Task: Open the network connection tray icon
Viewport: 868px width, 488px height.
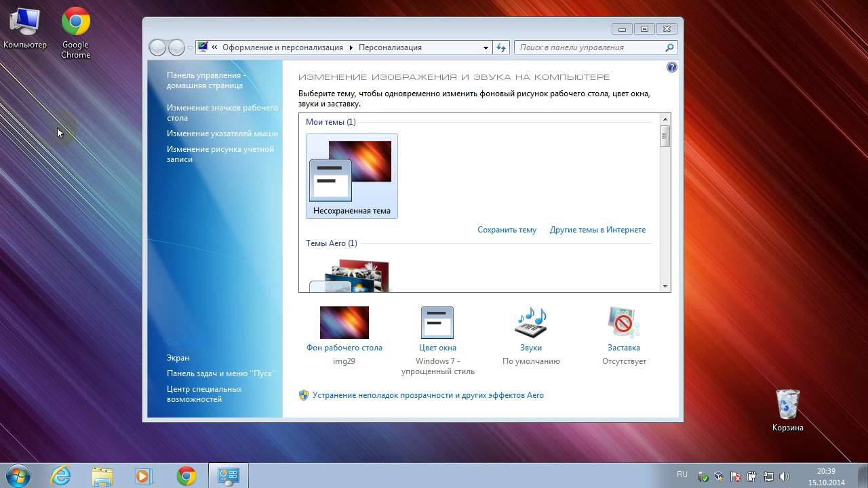Action: tap(768, 476)
